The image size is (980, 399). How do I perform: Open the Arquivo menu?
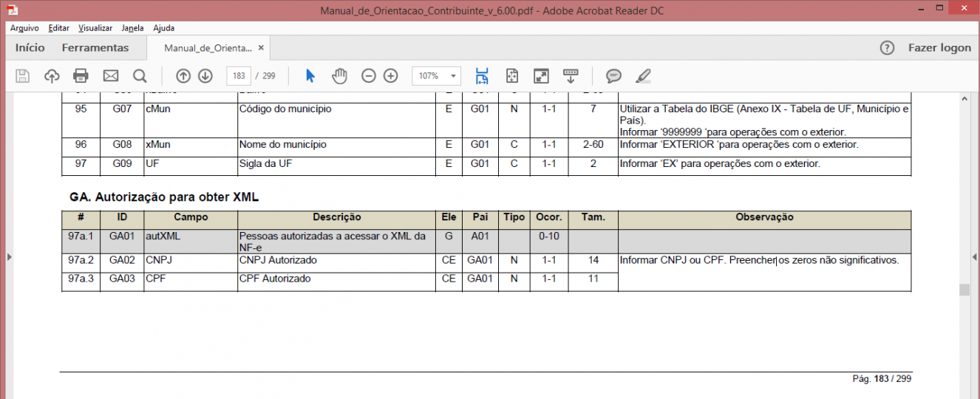pyautogui.click(x=24, y=28)
